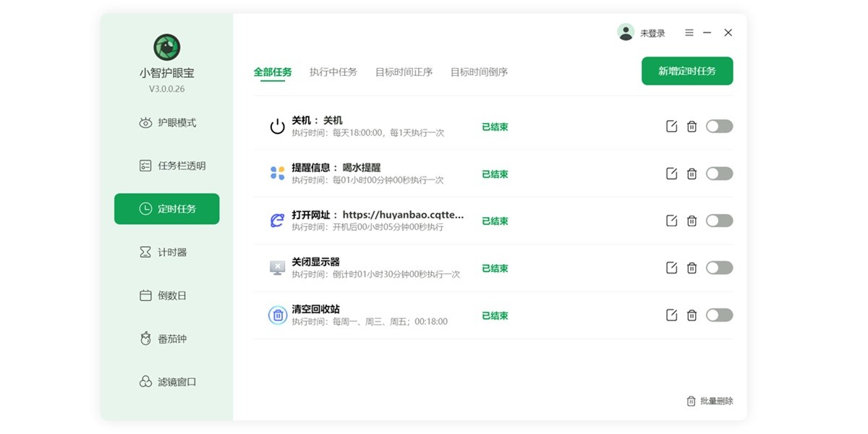Click the 打开网址 browser task icon
This screenshot has width=868, height=434.
(276, 221)
